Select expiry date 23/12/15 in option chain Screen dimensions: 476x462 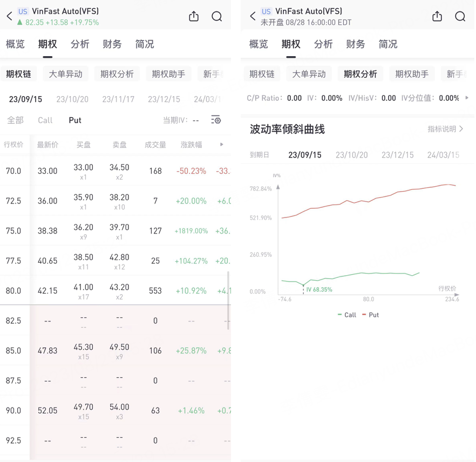click(x=164, y=99)
